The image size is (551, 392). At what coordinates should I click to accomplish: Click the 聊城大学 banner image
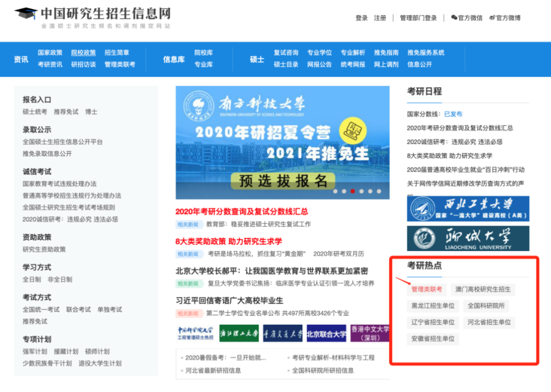pos(468,238)
